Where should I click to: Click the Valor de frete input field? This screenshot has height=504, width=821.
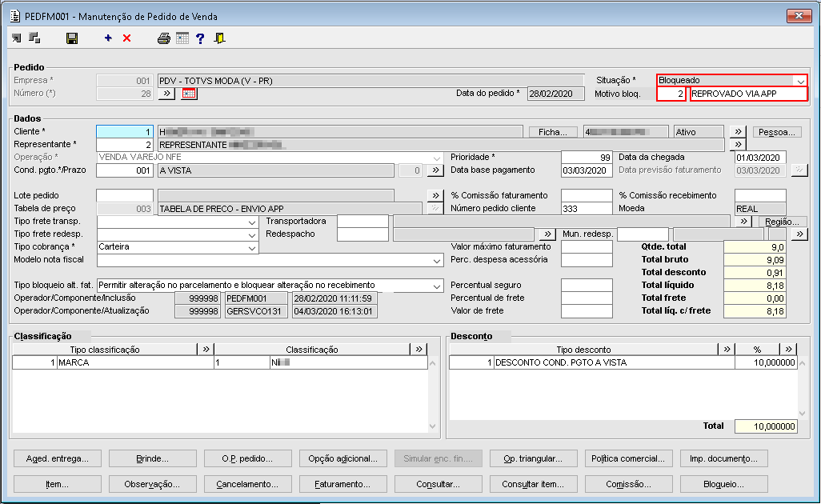(587, 311)
